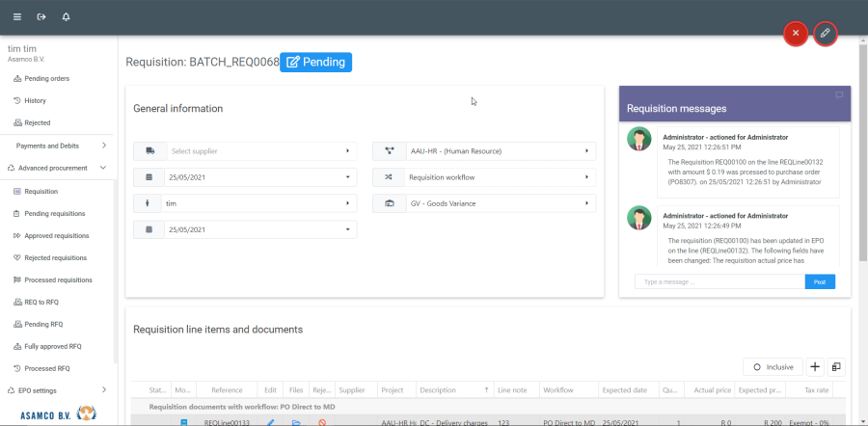Click the red cancel X button

796,34
